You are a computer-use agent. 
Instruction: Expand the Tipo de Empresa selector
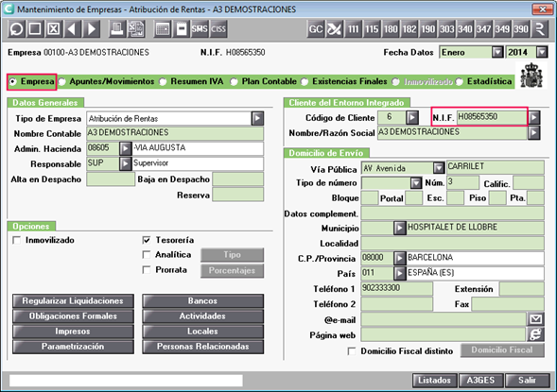coord(257,118)
